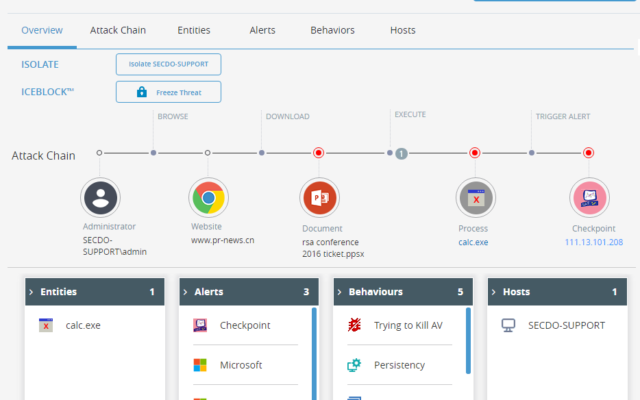Click the TRIGGER ALERT step dot

coord(531,153)
